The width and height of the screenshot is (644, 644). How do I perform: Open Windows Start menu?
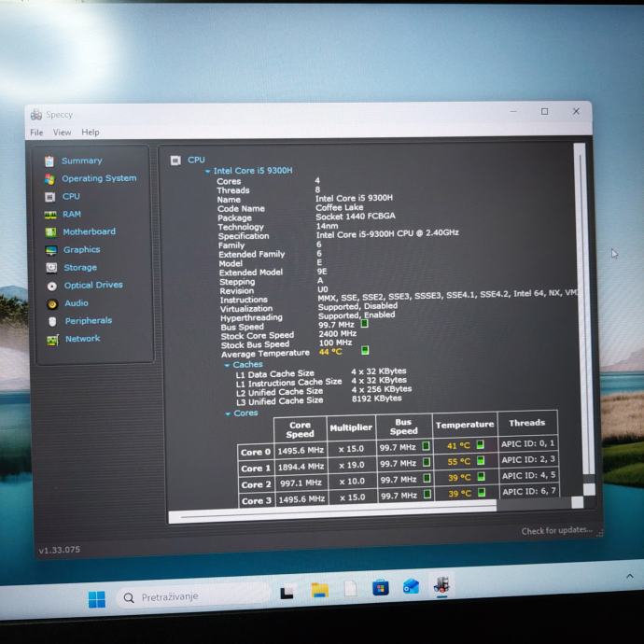click(x=97, y=599)
